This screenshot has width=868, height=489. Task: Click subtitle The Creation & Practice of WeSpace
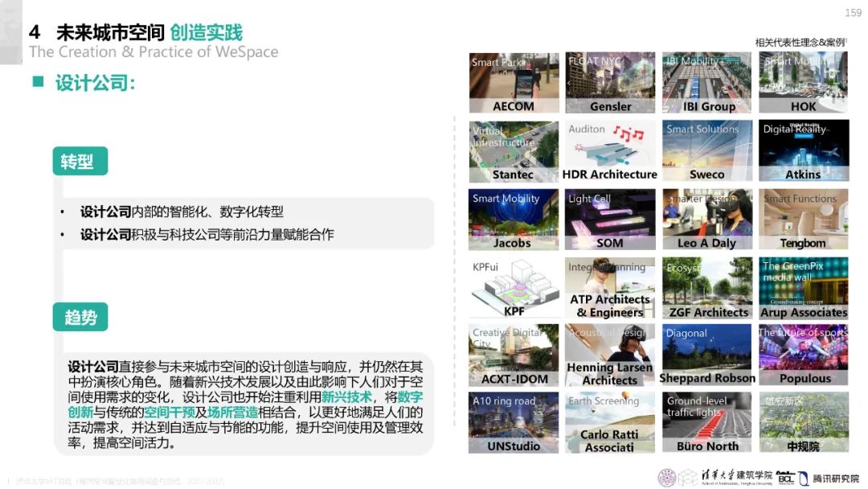pos(154,52)
